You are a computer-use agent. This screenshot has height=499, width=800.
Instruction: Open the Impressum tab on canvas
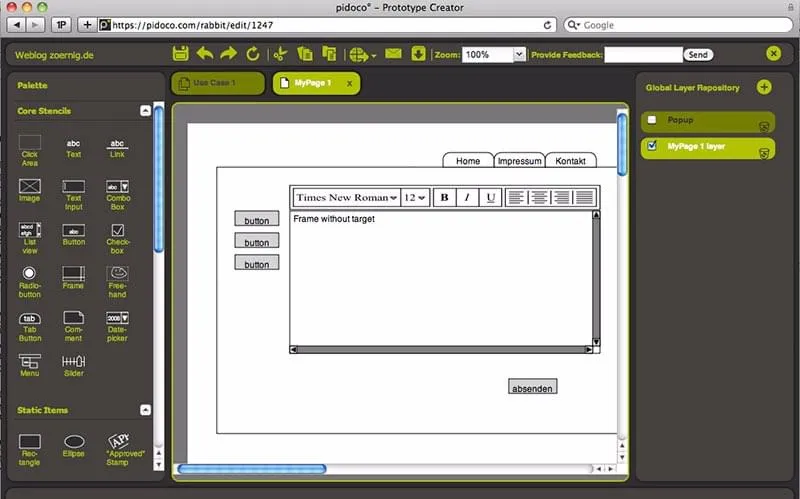point(519,161)
